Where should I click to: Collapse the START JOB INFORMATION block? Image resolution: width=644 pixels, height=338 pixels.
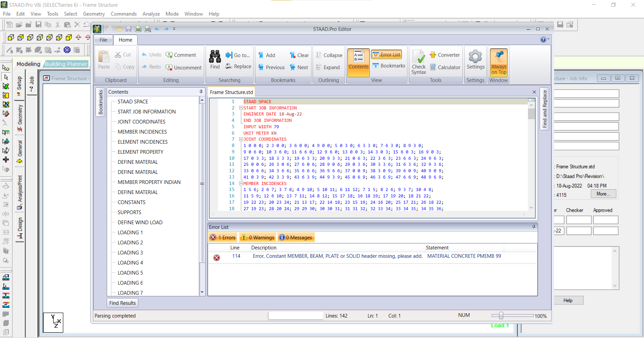241,108
